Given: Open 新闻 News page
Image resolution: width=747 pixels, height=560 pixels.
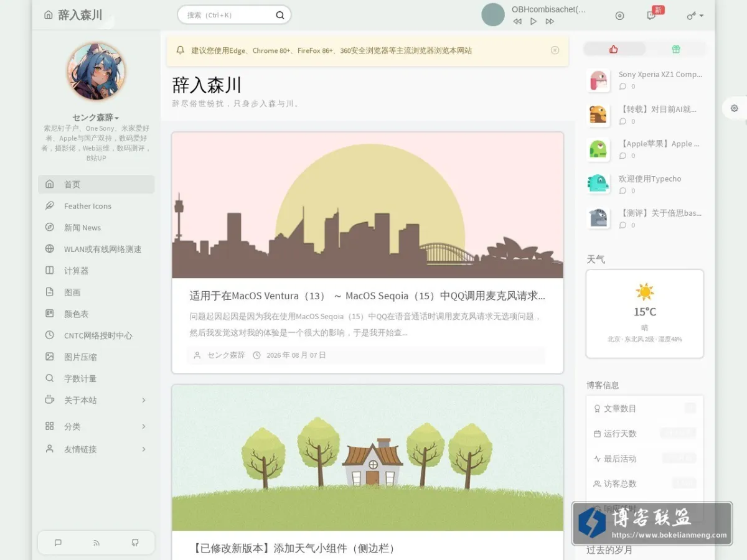Looking at the screenshot, I should 96,228.
